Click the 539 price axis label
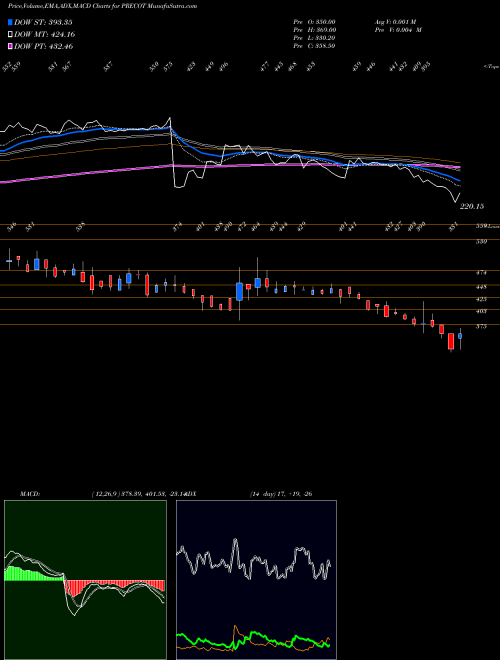The width and height of the screenshot is (500, 660). pyautogui.click(x=481, y=242)
